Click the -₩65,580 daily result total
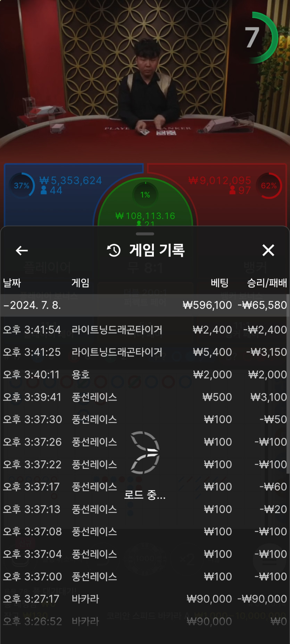The width and height of the screenshot is (290, 644). (x=263, y=305)
